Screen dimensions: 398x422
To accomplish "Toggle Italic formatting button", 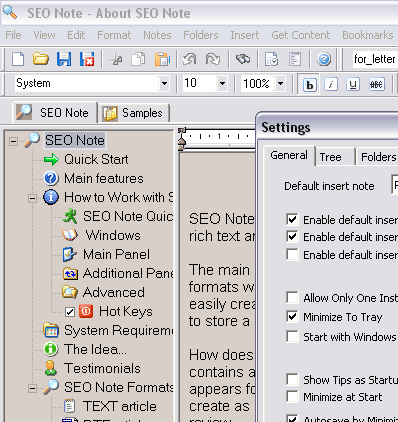I will pos(331,85).
